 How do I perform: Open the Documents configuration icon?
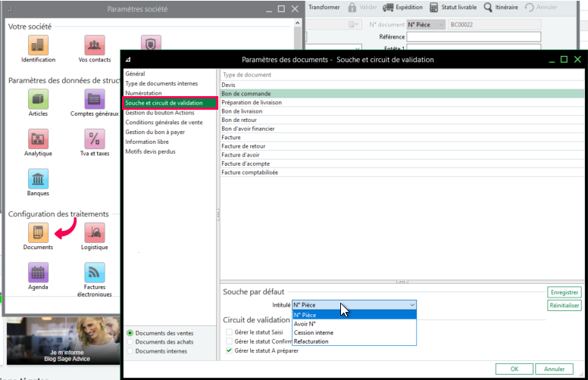click(x=38, y=232)
